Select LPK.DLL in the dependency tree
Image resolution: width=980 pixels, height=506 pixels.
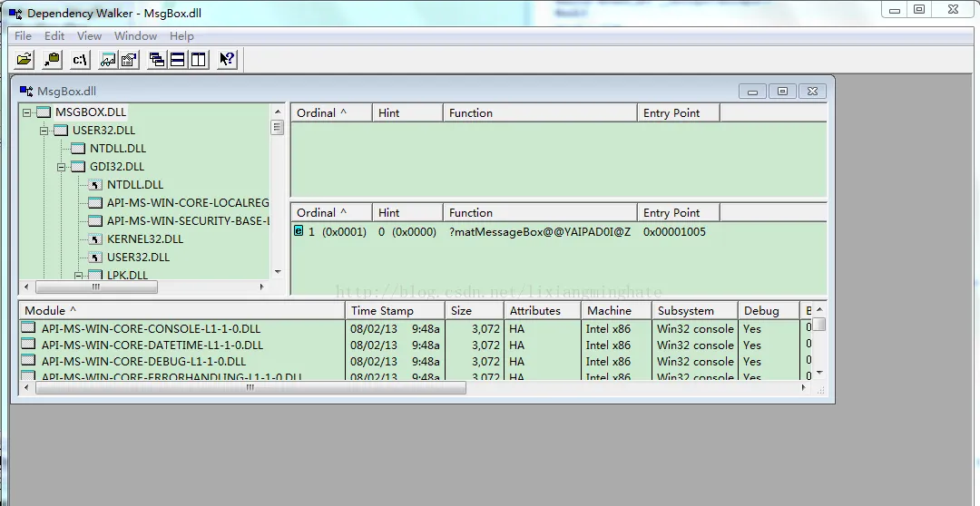[128, 275]
